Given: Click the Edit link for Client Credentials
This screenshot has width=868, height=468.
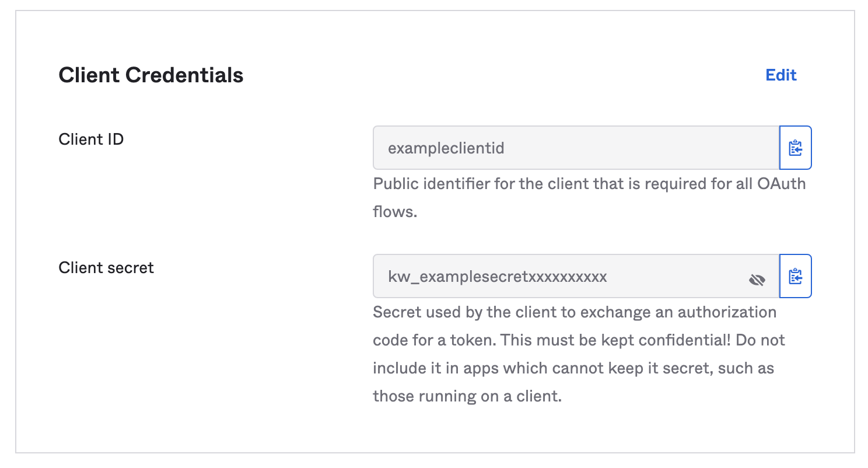Looking at the screenshot, I should (780, 75).
